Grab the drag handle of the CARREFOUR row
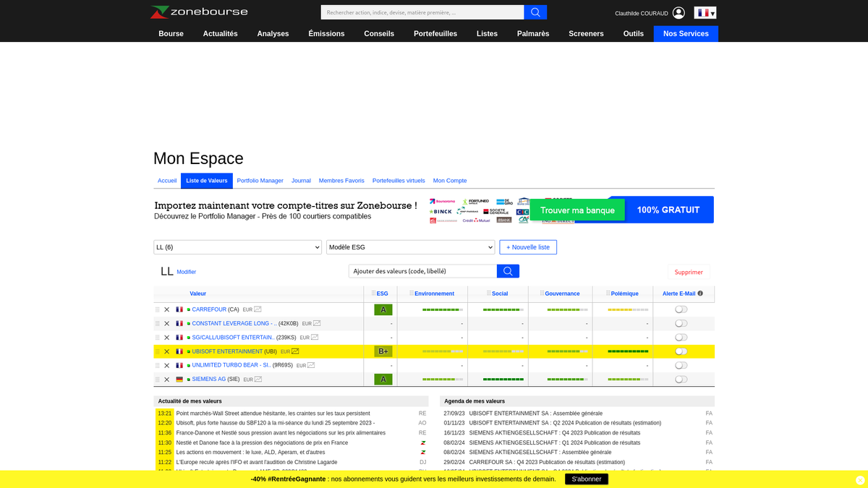Image resolution: width=868 pixels, height=488 pixels. pos(157,309)
